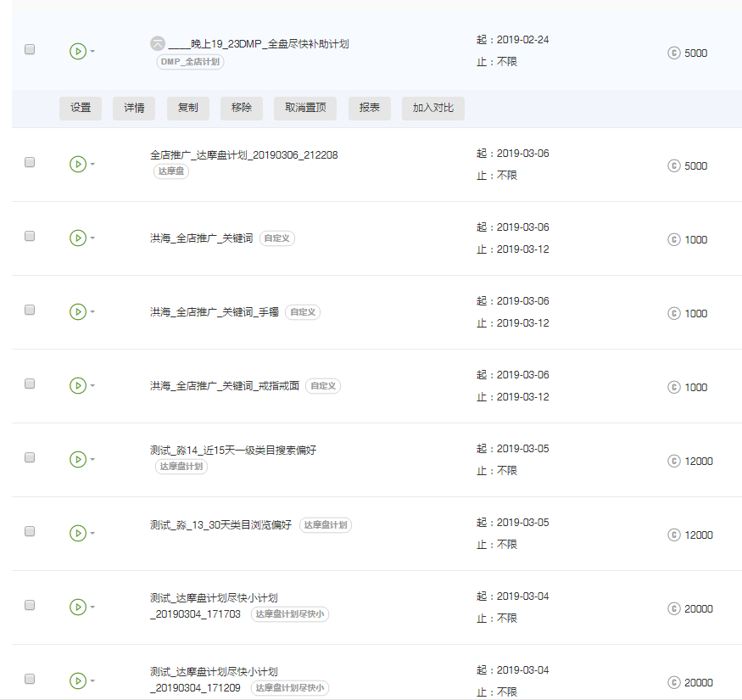Image resolution: width=742 pixels, height=700 pixels.
Task: Open the status dropdown for plan _20190304_171209
Action: coord(92,681)
